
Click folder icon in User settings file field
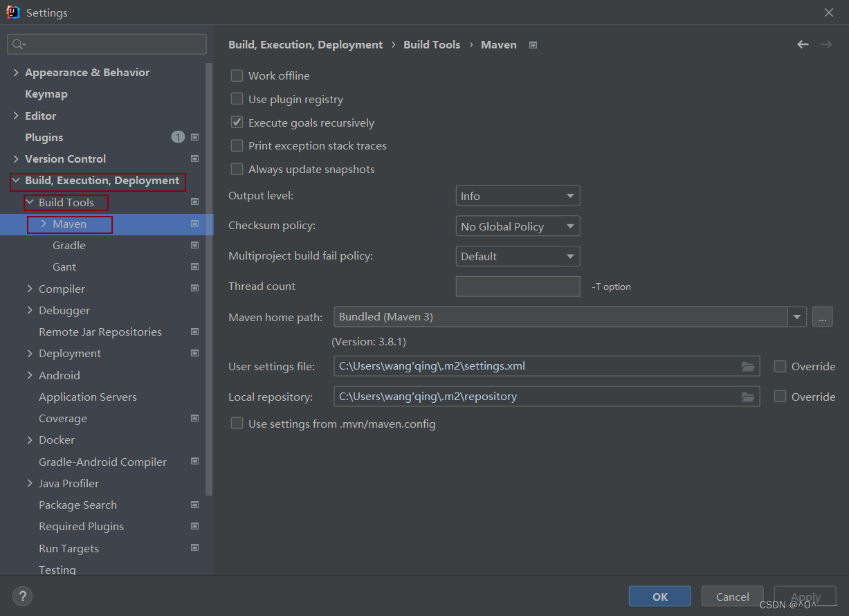click(747, 366)
